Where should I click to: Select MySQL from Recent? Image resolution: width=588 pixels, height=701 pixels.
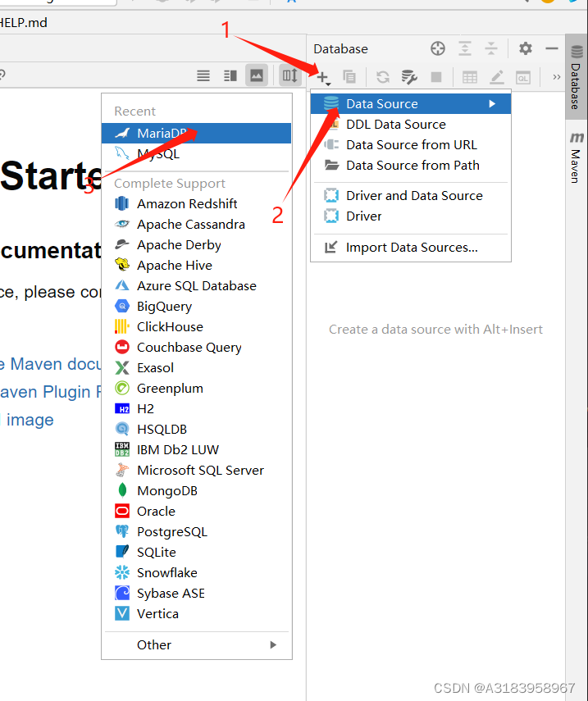pyautogui.click(x=196, y=154)
